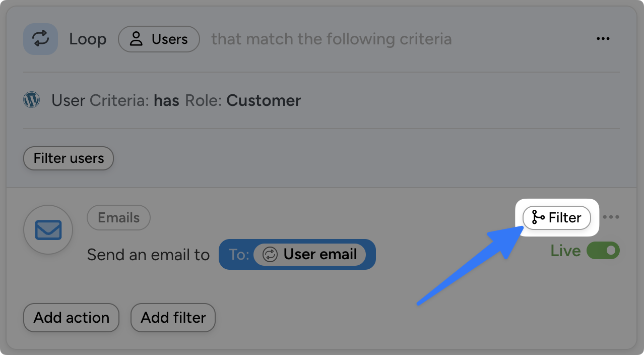Viewport: 644px width, 355px height.
Task: Click the blue Loop arrows icon
Action: pyautogui.click(x=40, y=39)
